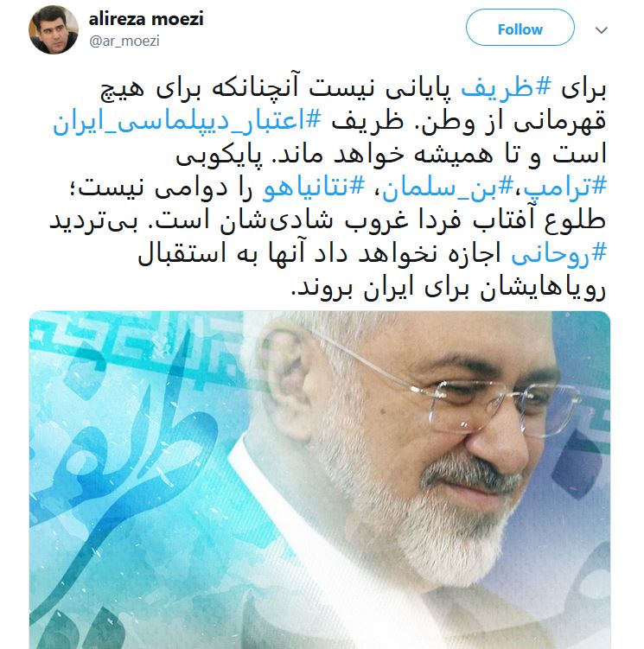This screenshot has height=649, width=644.
Task: Click the Follow button
Action: point(520,28)
